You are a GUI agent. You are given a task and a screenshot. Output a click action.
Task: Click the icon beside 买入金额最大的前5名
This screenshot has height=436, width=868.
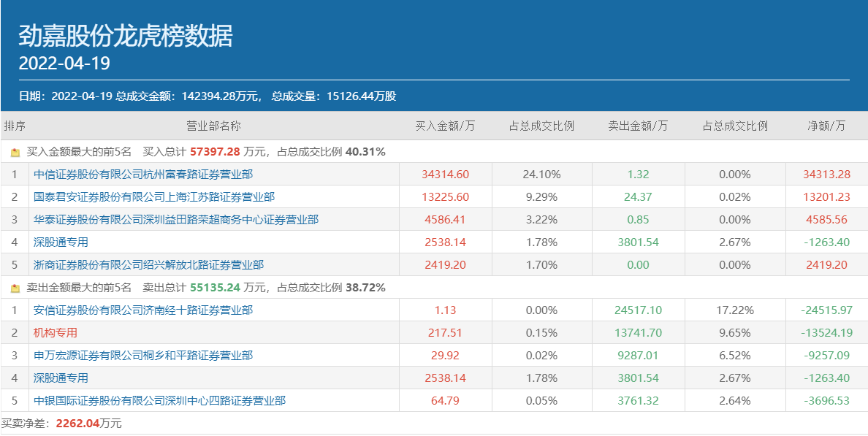pyautogui.click(x=15, y=153)
